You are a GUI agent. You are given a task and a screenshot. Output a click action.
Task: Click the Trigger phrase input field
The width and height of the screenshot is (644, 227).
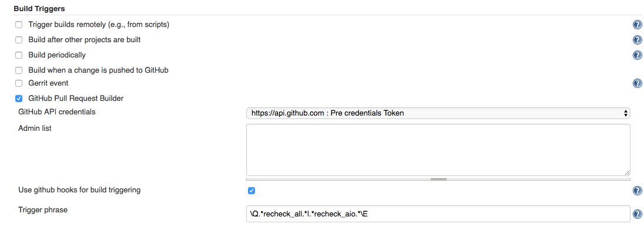coord(438,214)
